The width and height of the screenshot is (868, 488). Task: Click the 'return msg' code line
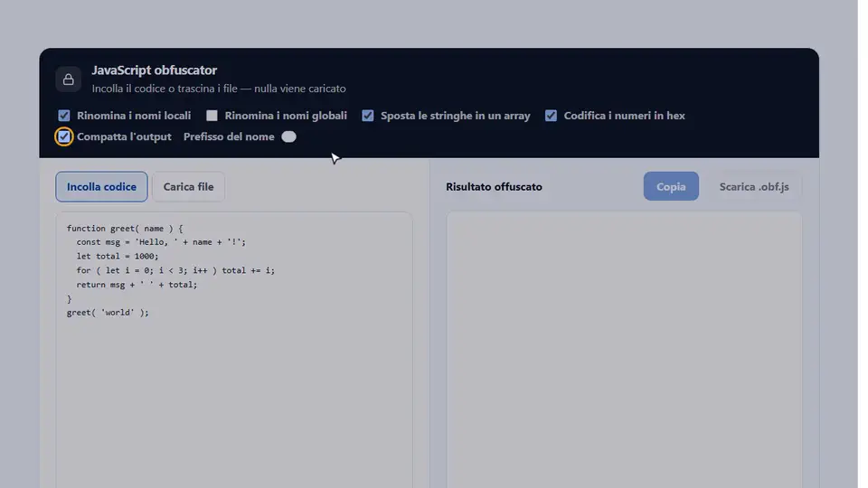point(137,285)
